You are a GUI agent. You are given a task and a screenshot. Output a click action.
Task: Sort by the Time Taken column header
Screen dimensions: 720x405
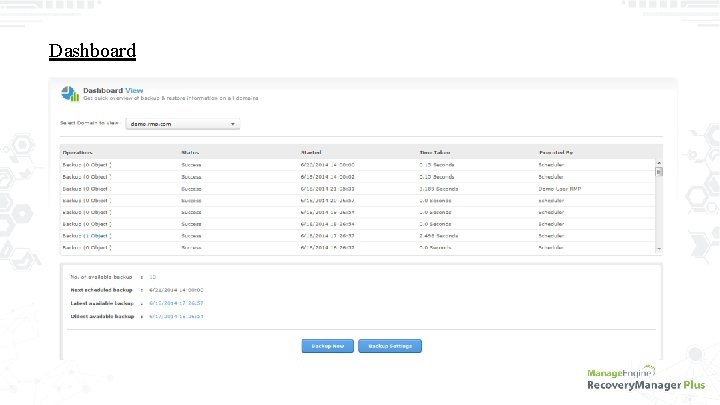pos(434,152)
